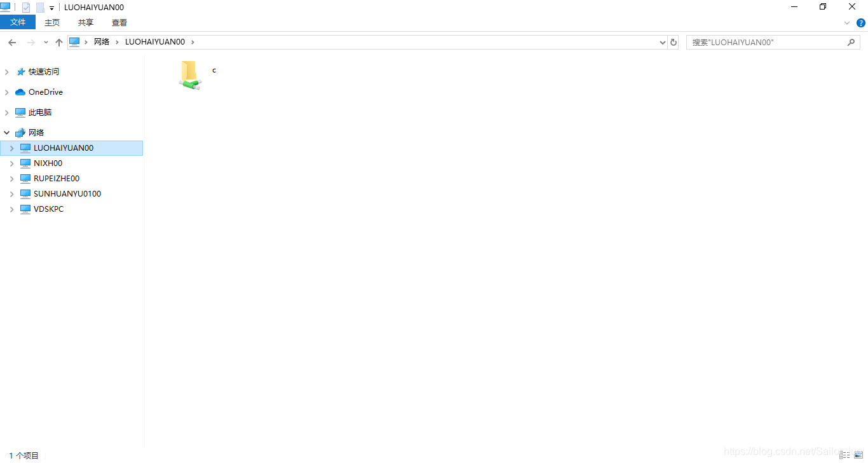Expand the ribbon with the chevron
This screenshot has width=868, height=463.
click(x=847, y=23)
